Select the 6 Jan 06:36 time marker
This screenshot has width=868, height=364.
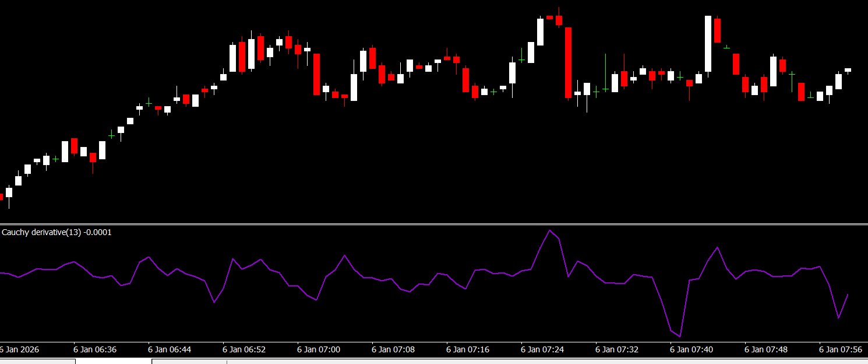[x=95, y=349]
